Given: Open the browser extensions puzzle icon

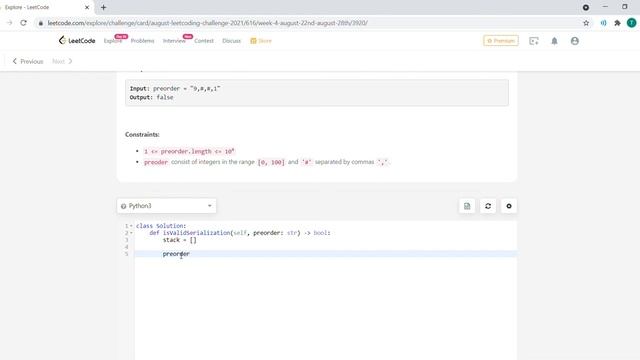Looking at the screenshot, I should (x=617, y=23).
